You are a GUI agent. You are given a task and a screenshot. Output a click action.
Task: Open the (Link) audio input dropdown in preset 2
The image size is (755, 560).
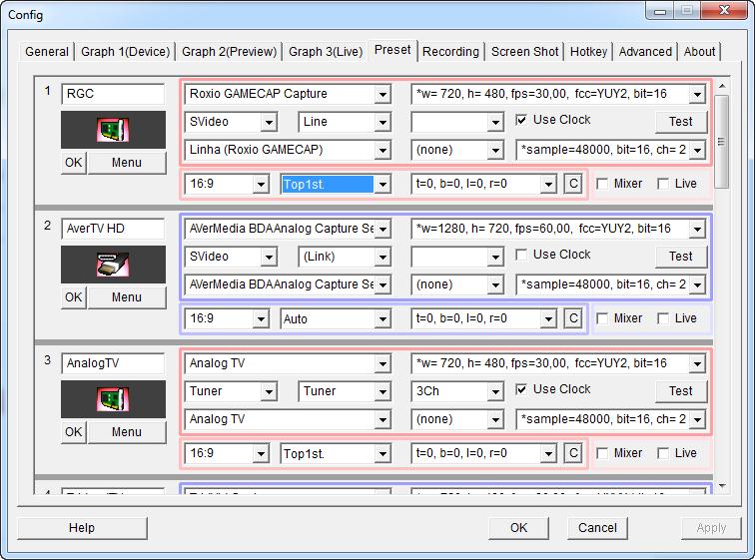(x=345, y=257)
